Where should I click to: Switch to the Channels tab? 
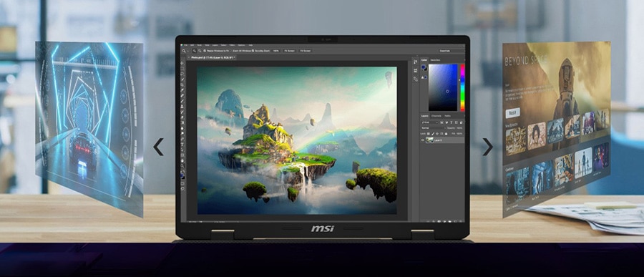pos(436,116)
